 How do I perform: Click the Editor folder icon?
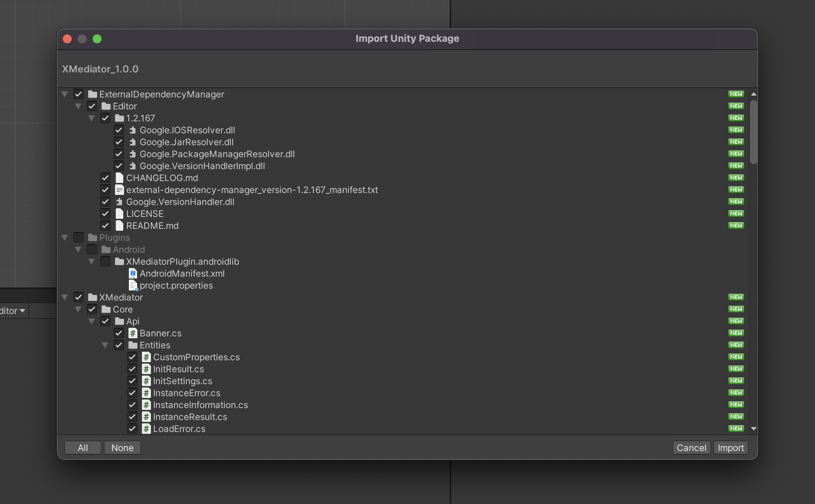[106, 106]
